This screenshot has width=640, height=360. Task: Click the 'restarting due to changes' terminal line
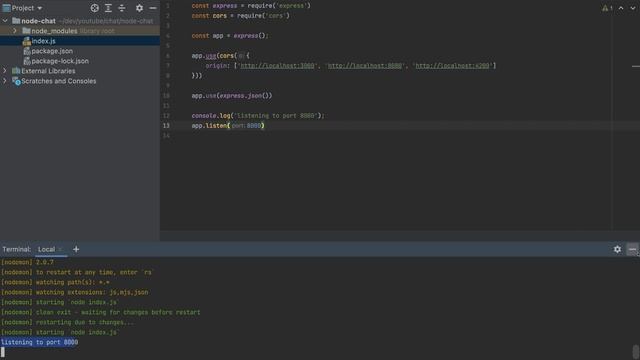click(67, 322)
